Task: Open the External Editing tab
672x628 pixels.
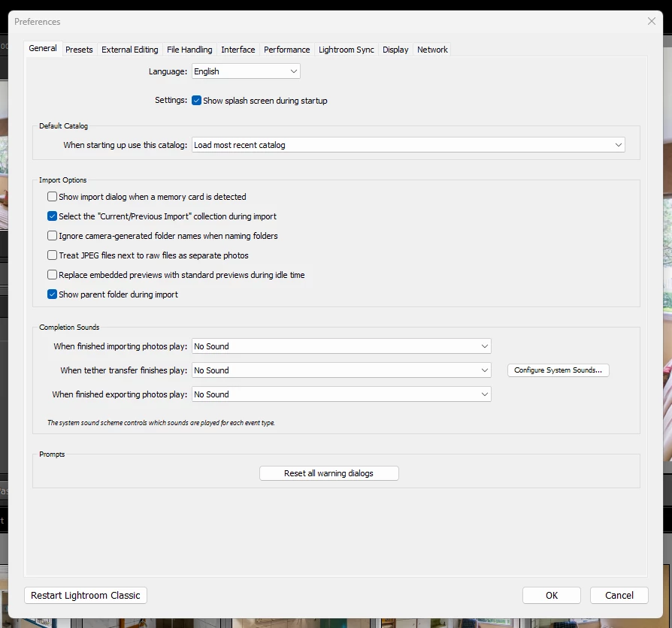Action: point(130,50)
